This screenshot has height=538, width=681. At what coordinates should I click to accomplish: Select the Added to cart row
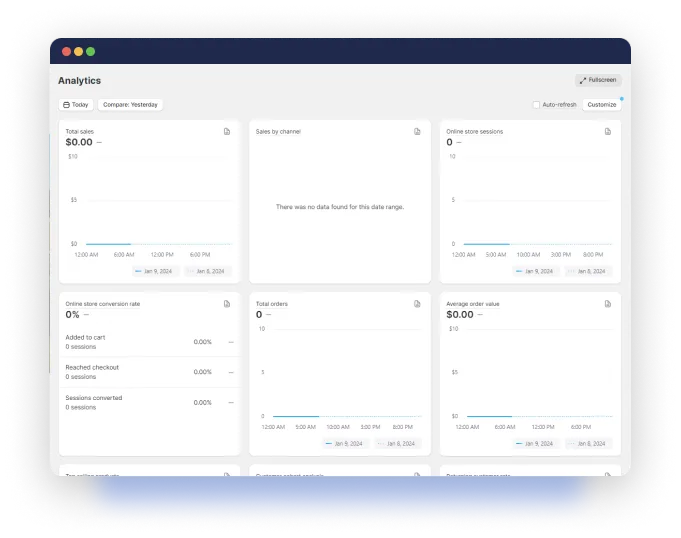(x=149, y=342)
